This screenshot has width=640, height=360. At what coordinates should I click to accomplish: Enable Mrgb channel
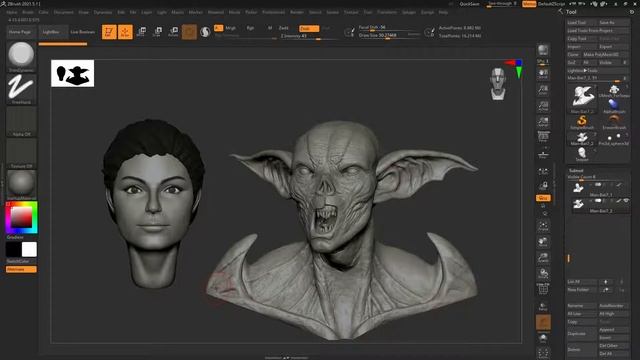[231, 28]
